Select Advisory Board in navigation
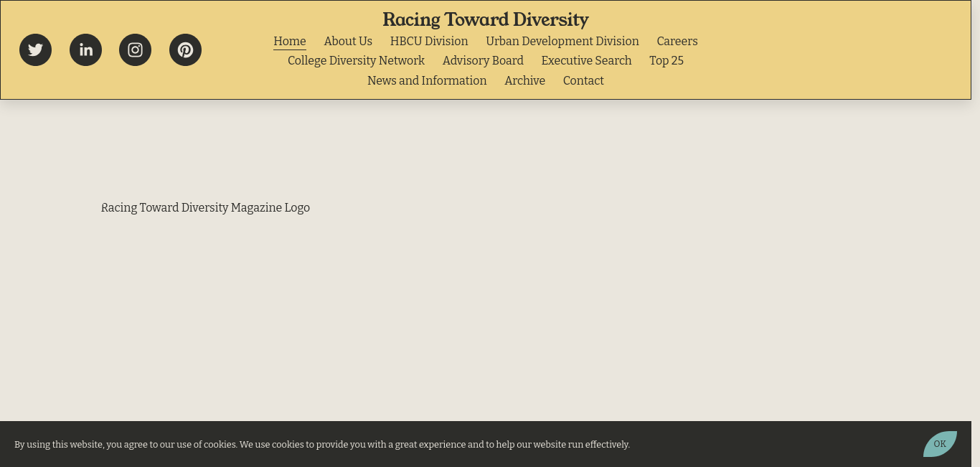Screen dimensions: 980x467 click(x=483, y=60)
